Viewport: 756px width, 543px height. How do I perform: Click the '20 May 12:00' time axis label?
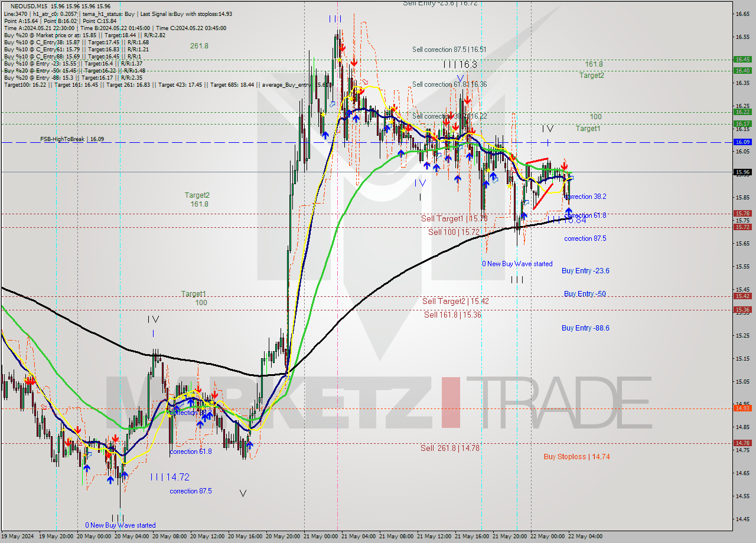[x=207, y=537]
